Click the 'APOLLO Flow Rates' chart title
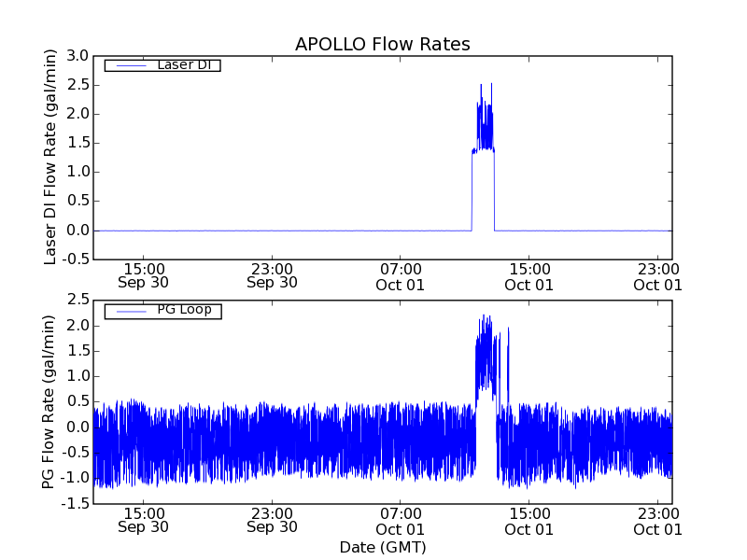 383,44
